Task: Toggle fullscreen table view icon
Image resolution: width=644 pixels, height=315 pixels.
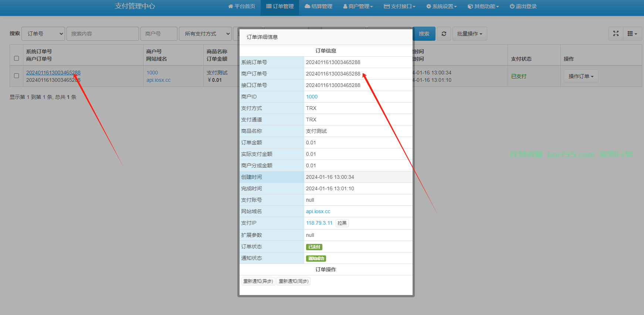Action: 616,34
